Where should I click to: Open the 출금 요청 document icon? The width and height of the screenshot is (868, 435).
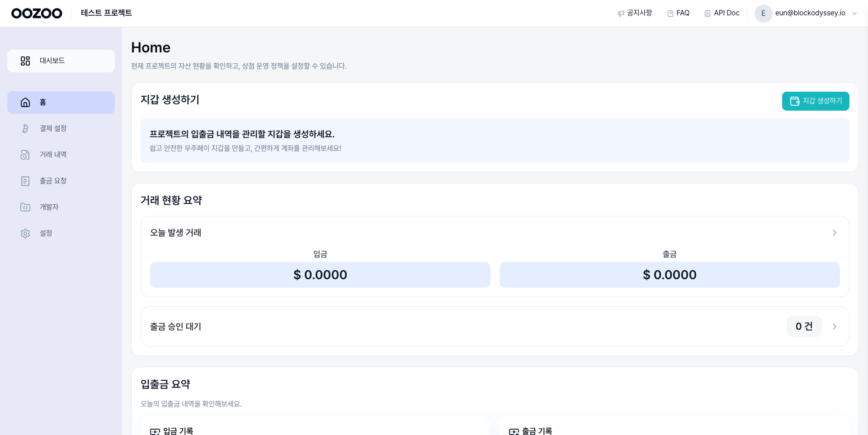(25, 181)
